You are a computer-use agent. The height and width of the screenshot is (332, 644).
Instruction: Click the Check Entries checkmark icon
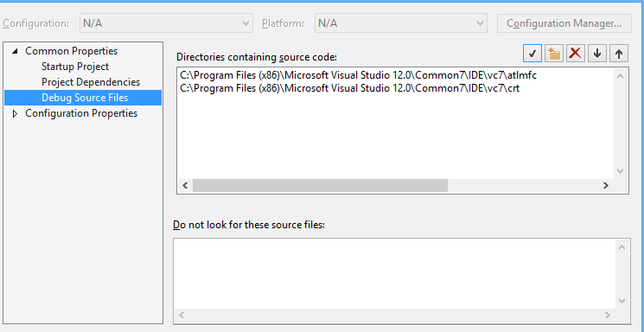tap(532, 54)
